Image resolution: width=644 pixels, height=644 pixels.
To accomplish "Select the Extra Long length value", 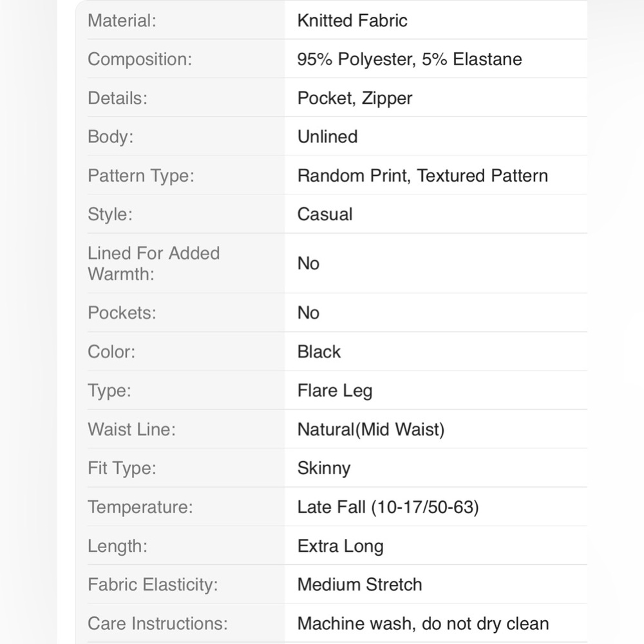I will pos(340,546).
